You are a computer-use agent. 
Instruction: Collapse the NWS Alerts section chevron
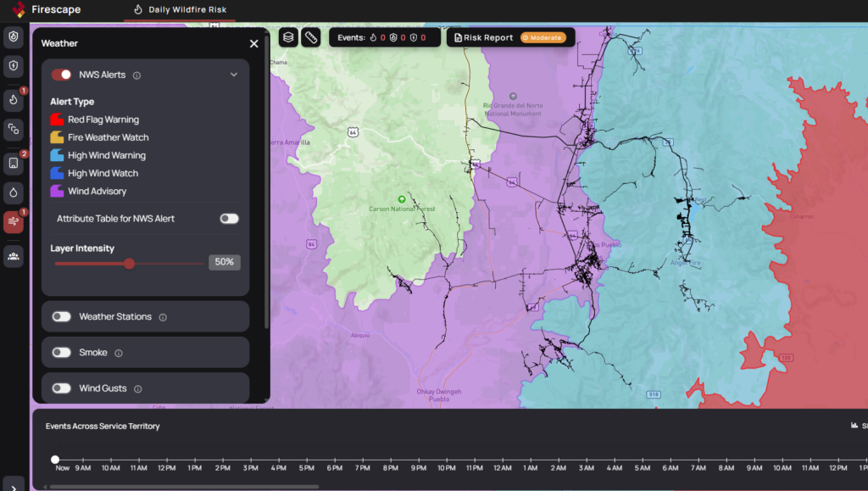234,75
